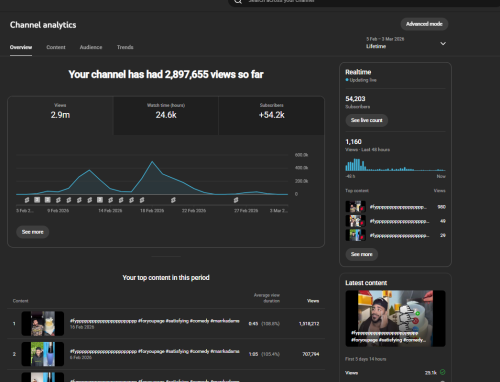Click the 0:45 average view duration
The width and height of the screenshot is (500, 382).
pyautogui.click(x=253, y=324)
